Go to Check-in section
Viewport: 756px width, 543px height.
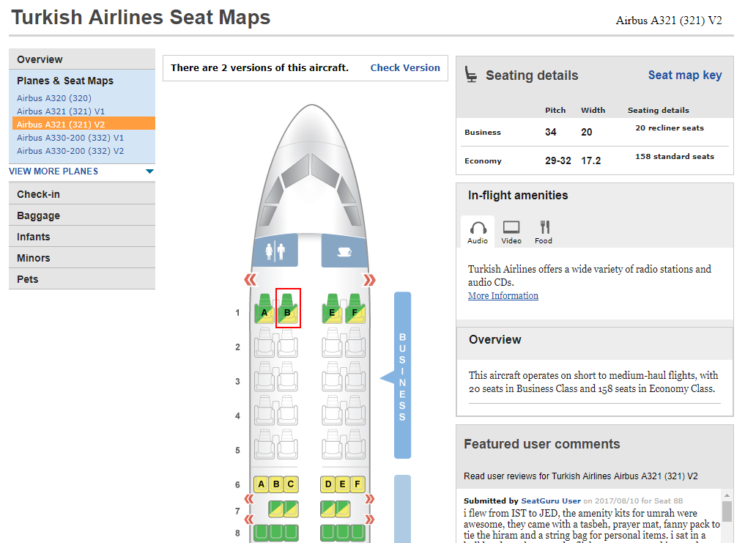pyautogui.click(x=82, y=194)
